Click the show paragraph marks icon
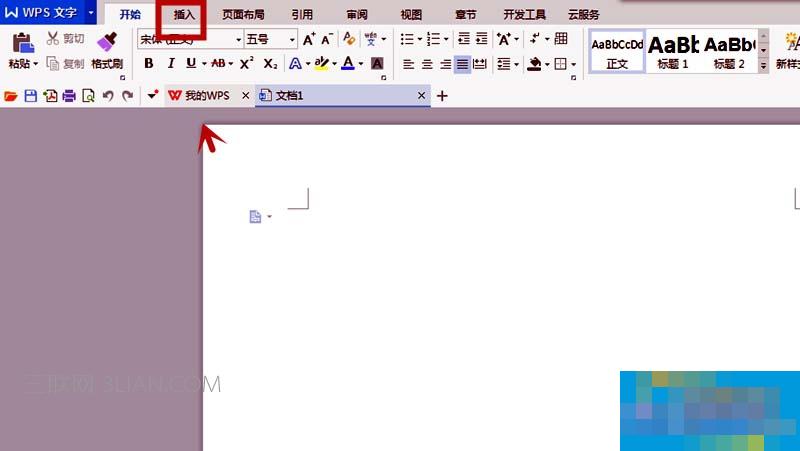Image resolution: width=800 pixels, height=451 pixels. click(534, 38)
